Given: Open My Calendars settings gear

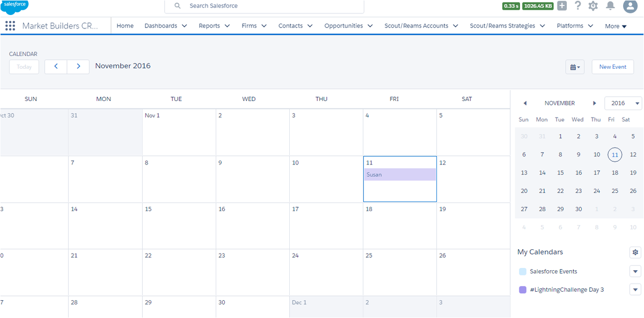Looking at the screenshot, I should pos(635,252).
